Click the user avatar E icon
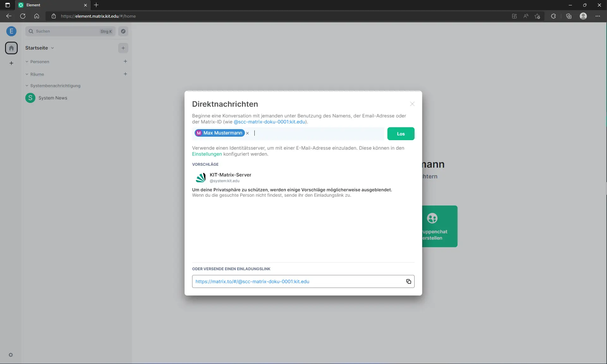The width and height of the screenshot is (607, 364). [11, 31]
